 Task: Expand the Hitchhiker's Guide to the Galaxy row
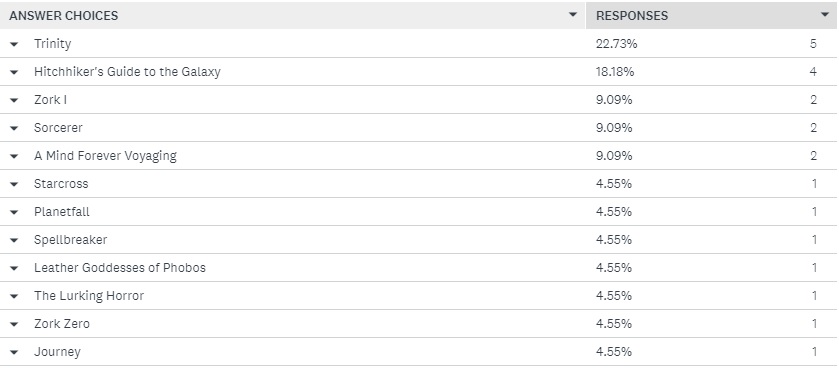click(x=14, y=72)
